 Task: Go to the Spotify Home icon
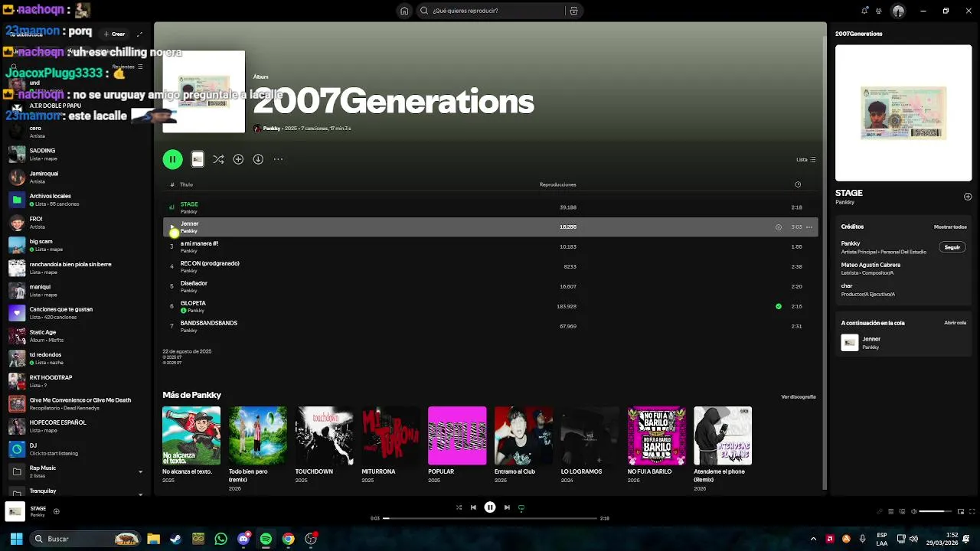(404, 11)
